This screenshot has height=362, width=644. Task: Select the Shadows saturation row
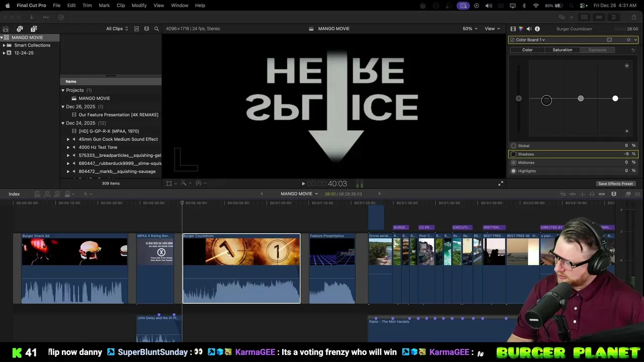pyautogui.click(x=573, y=154)
